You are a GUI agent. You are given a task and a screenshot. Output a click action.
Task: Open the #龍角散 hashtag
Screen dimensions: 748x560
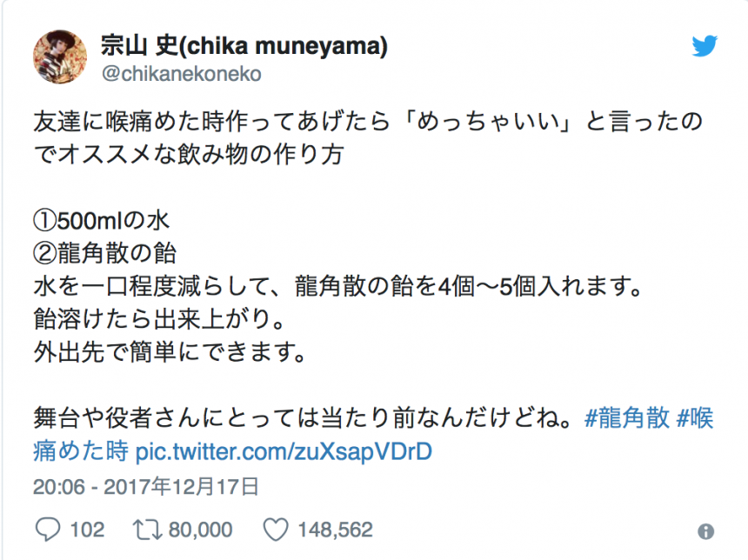627,417
